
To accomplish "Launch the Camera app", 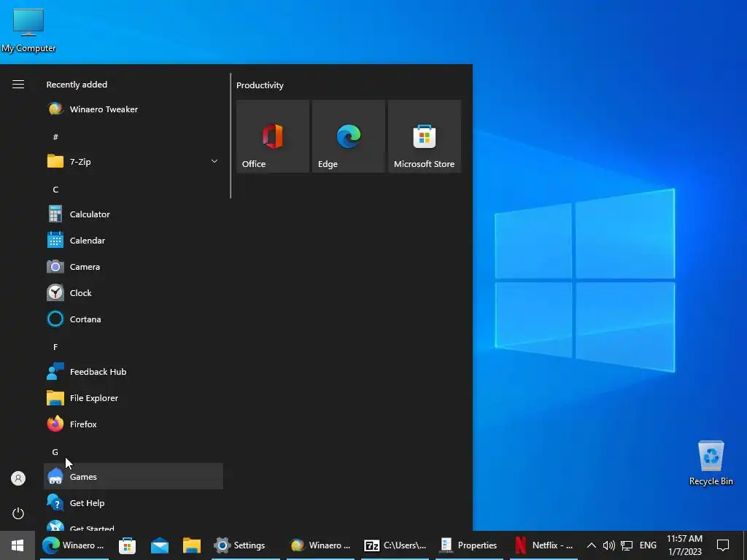I will 133,267.
